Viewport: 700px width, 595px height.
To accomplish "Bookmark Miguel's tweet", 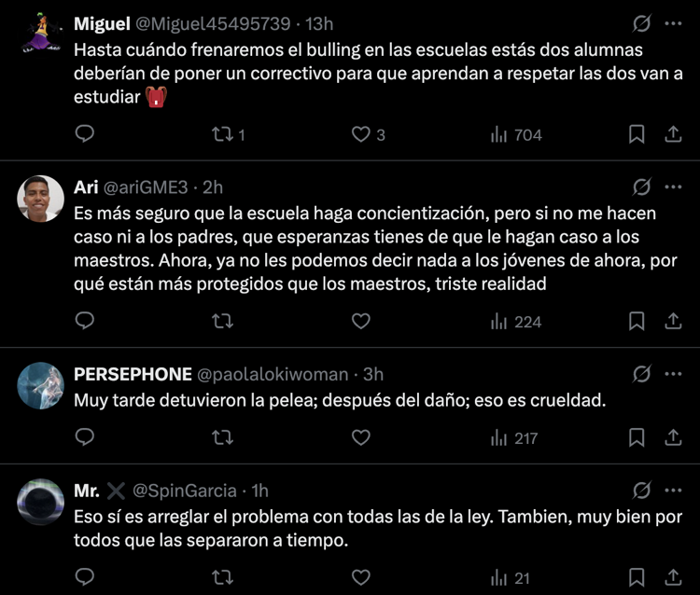I will pyautogui.click(x=637, y=134).
